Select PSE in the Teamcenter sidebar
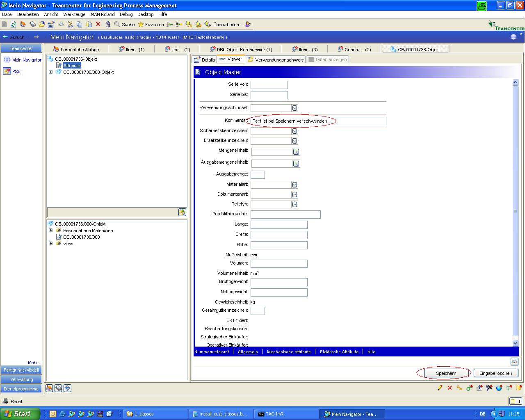The width and height of the screenshot is (525, 420). (16, 71)
